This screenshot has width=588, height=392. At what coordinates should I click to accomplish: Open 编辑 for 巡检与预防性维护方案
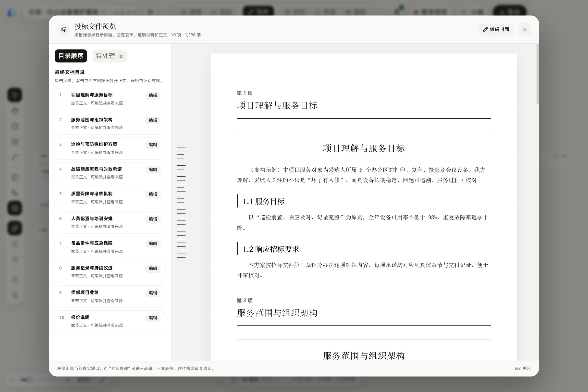pyautogui.click(x=153, y=145)
